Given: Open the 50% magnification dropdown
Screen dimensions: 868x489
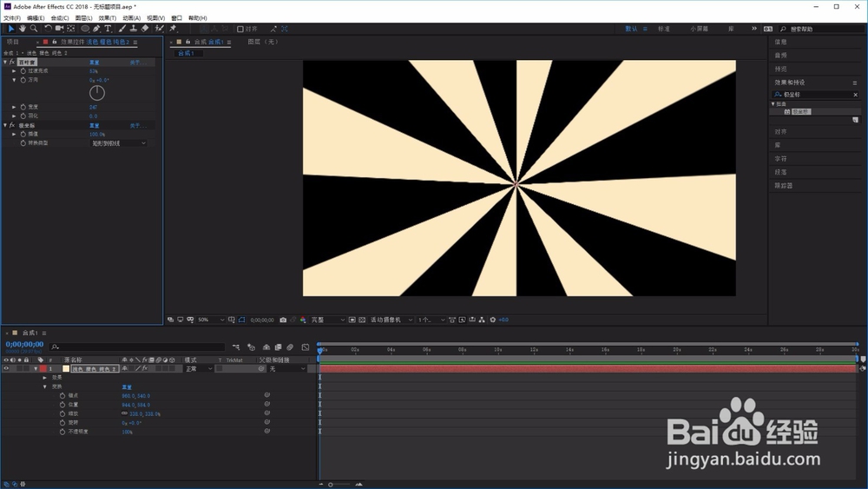Looking at the screenshot, I should pos(211,320).
